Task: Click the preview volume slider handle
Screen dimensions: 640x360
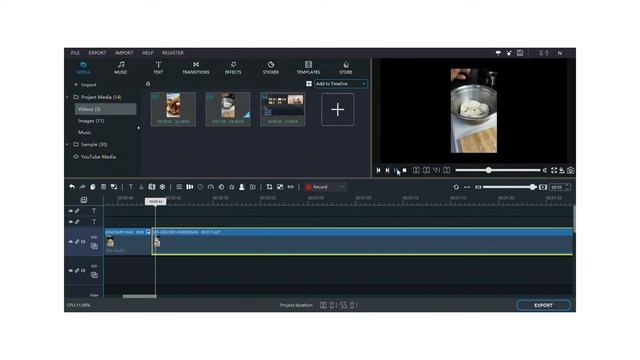Action: [x=489, y=170]
